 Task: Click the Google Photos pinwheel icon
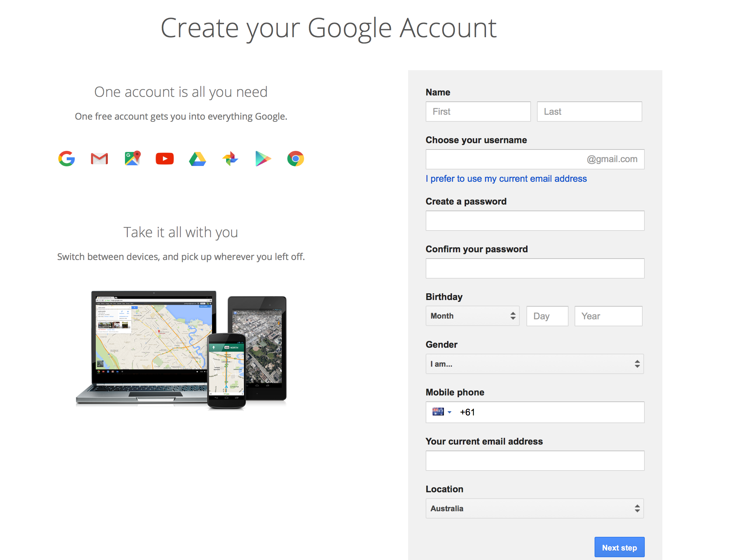pyautogui.click(x=230, y=159)
